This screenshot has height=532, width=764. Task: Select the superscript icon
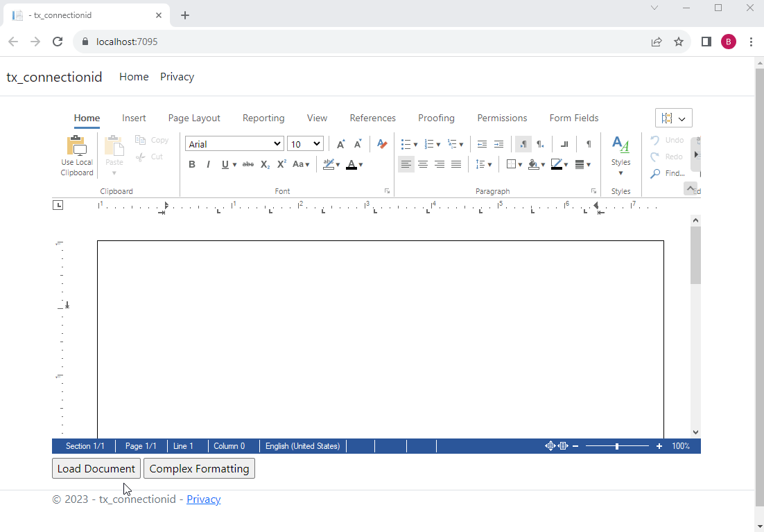281,164
